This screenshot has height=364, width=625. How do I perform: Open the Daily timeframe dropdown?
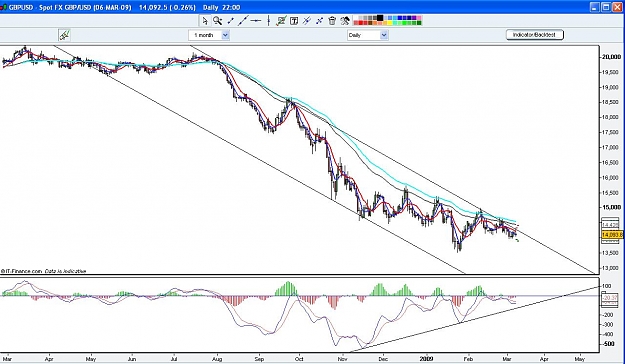click(368, 35)
